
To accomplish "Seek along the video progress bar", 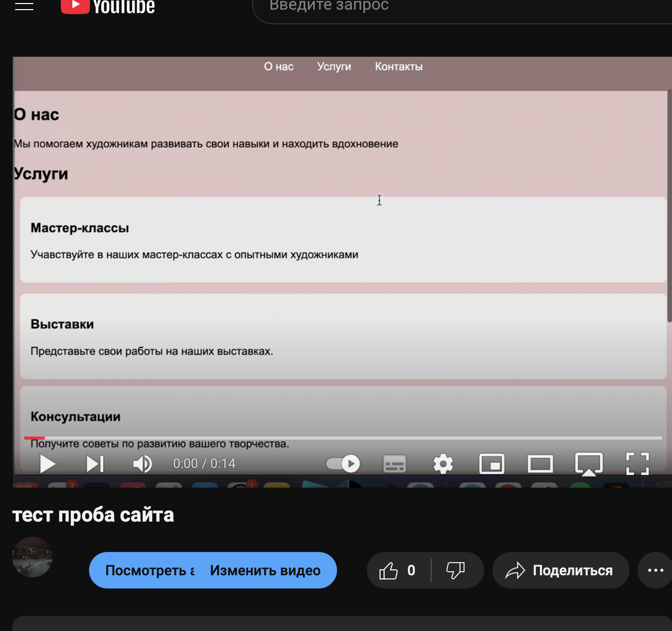I will point(343,438).
